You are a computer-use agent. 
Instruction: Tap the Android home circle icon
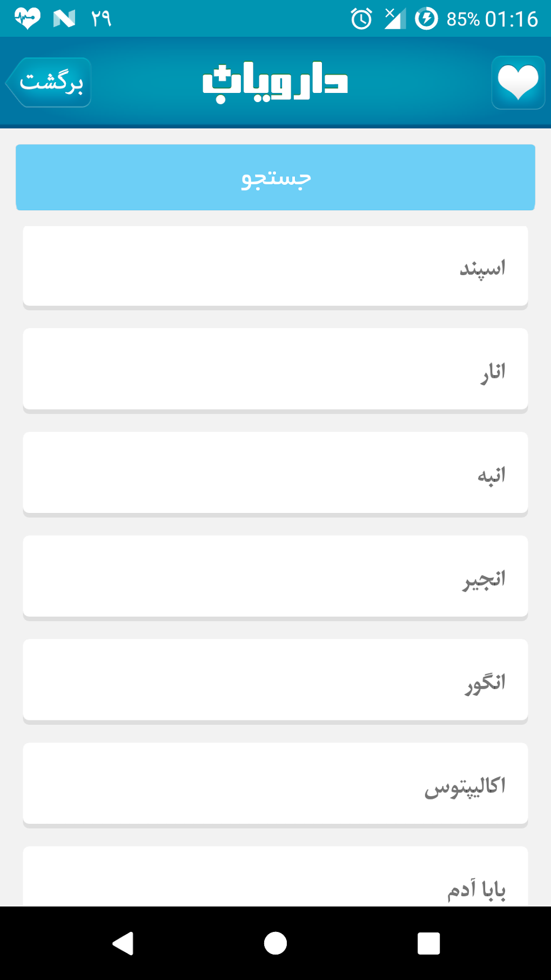point(275,944)
